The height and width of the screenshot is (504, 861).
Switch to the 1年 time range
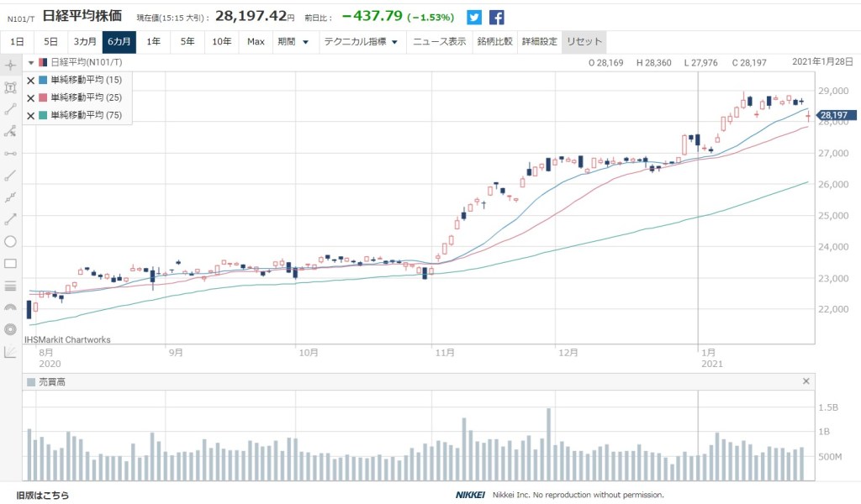153,41
